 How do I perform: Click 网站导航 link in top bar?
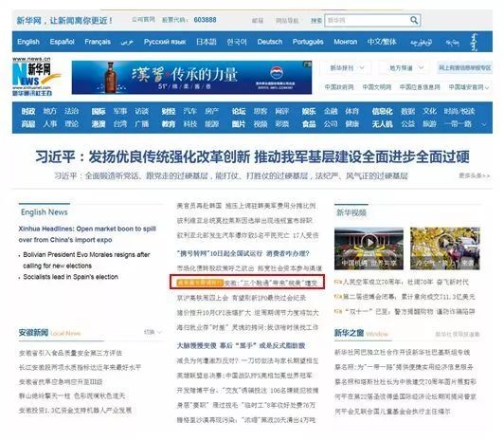point(287,21)
